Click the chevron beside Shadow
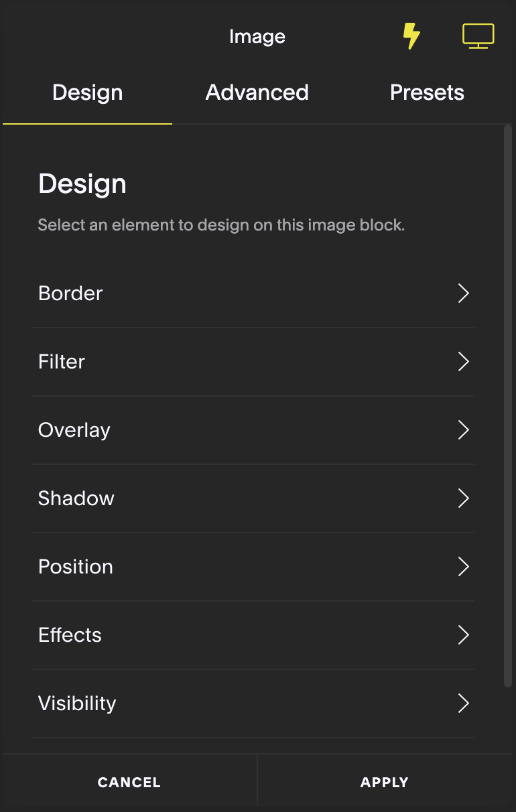Screen dimensions: 516x812 click(463, 498)
